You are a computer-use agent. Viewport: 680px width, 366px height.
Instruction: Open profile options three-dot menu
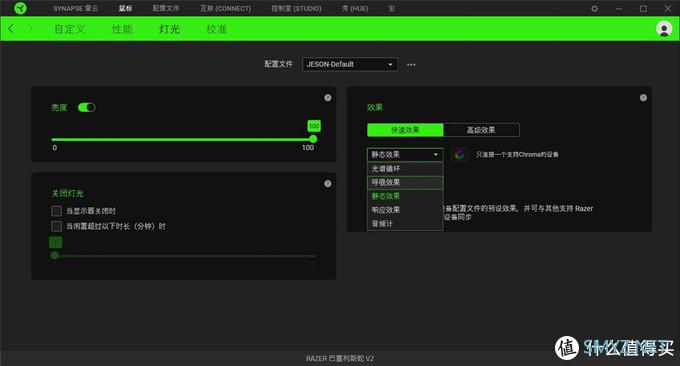pyautogui.click(x=411, y=65)
